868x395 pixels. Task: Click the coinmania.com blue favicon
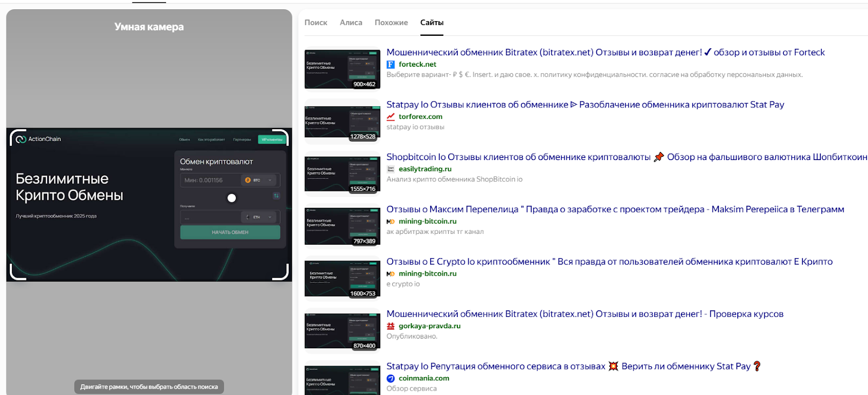391,379
